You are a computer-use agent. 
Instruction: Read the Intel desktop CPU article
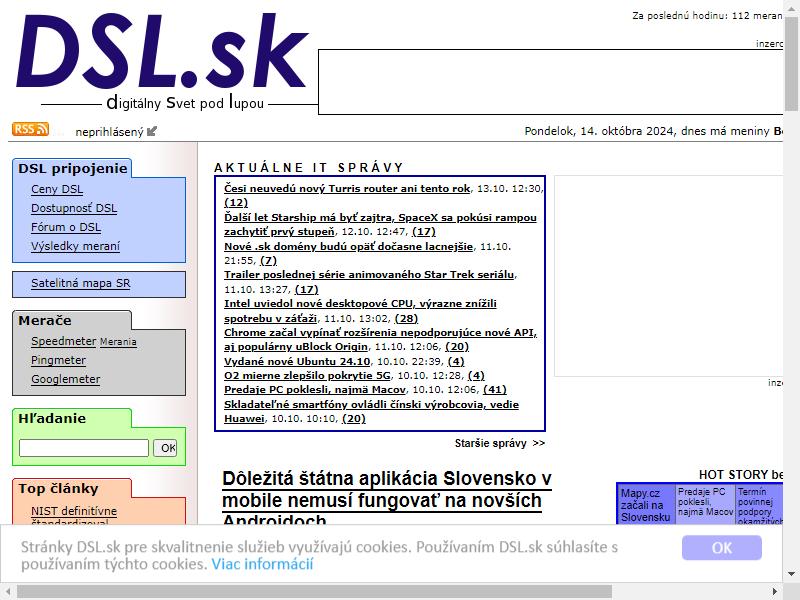(360, 311)
